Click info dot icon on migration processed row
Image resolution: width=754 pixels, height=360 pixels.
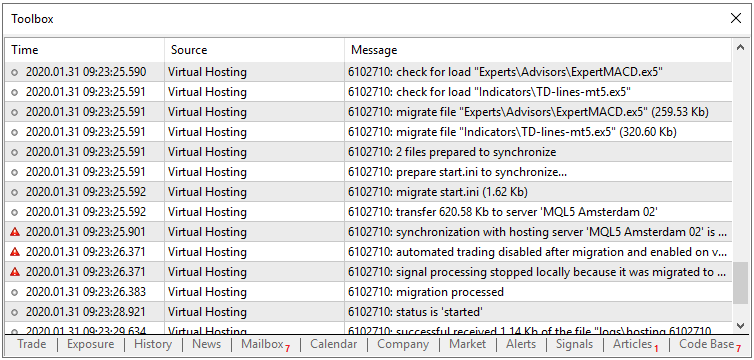(x=15, y=292)
